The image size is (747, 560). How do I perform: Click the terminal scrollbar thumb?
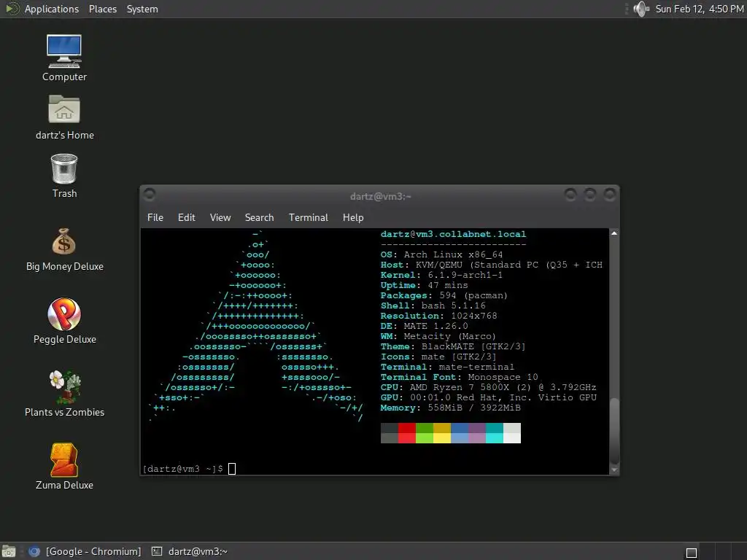pos(614,430)
